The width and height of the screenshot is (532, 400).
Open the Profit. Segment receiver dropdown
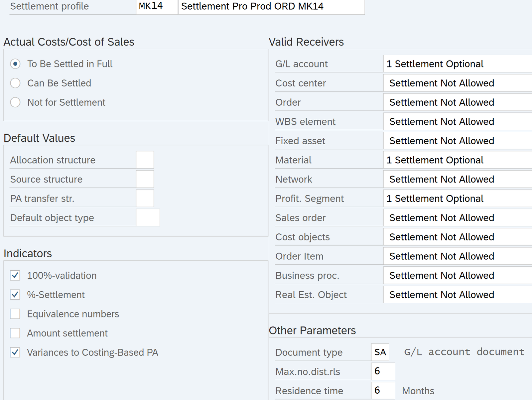(457, 199)
